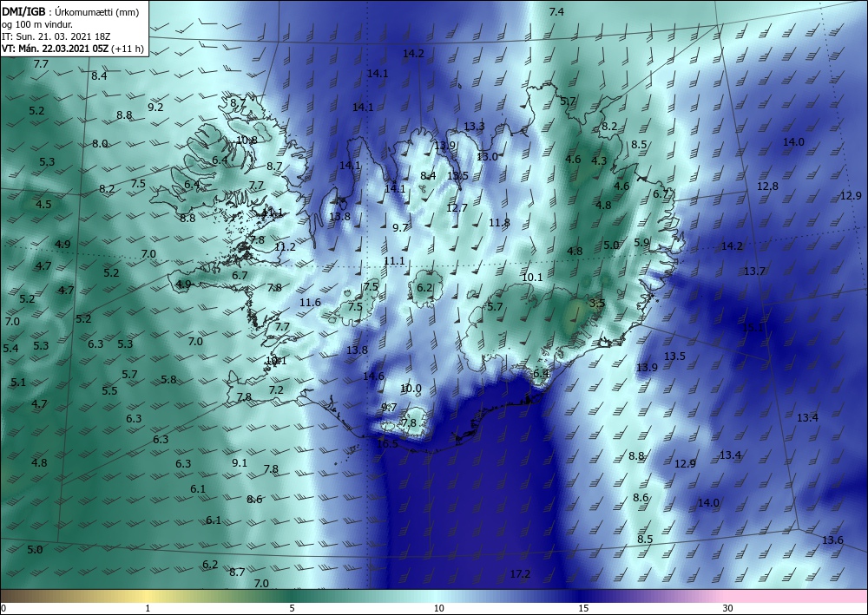Select the 11.6 value west of the glaciers
This screenshot has width=868, height=615.
[310, 302]
